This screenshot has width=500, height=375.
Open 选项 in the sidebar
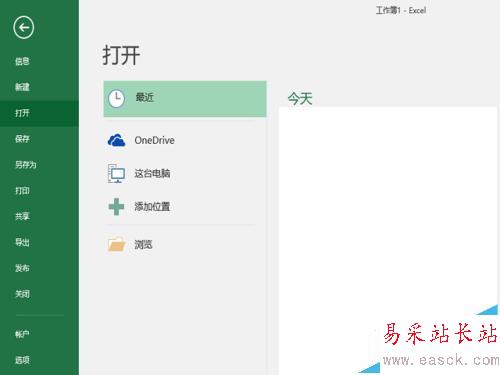tap(22, 360)
